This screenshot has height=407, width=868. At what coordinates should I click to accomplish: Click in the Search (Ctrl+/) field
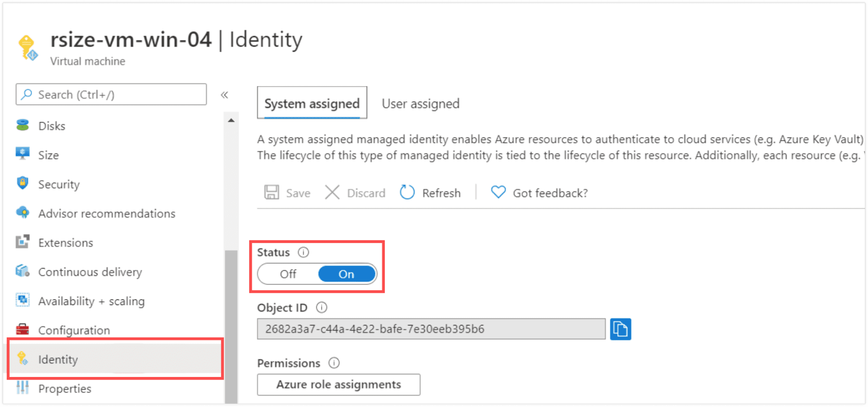(x=111, y=95)
